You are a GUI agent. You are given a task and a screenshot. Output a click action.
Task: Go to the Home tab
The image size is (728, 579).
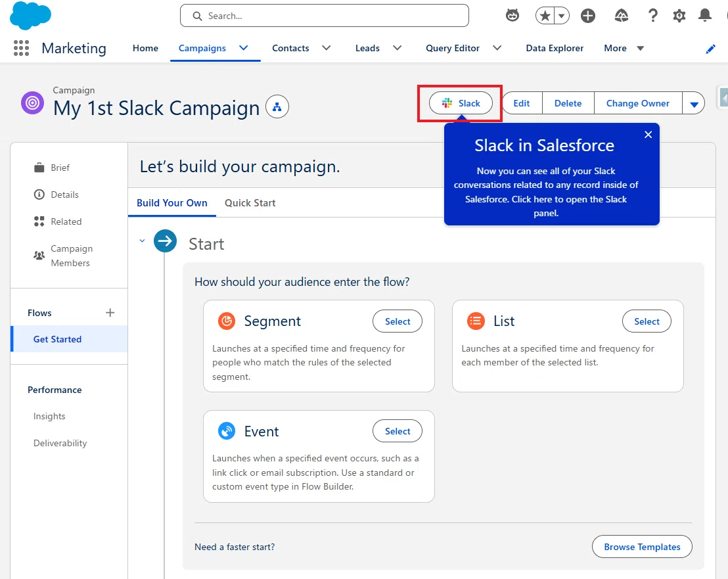coord(145,48)
